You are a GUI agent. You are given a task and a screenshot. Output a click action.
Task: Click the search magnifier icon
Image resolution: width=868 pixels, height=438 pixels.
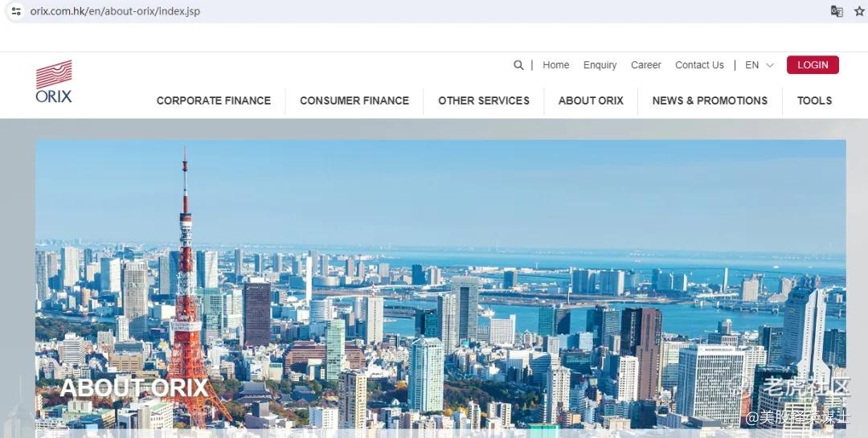[x=518, y=65]
